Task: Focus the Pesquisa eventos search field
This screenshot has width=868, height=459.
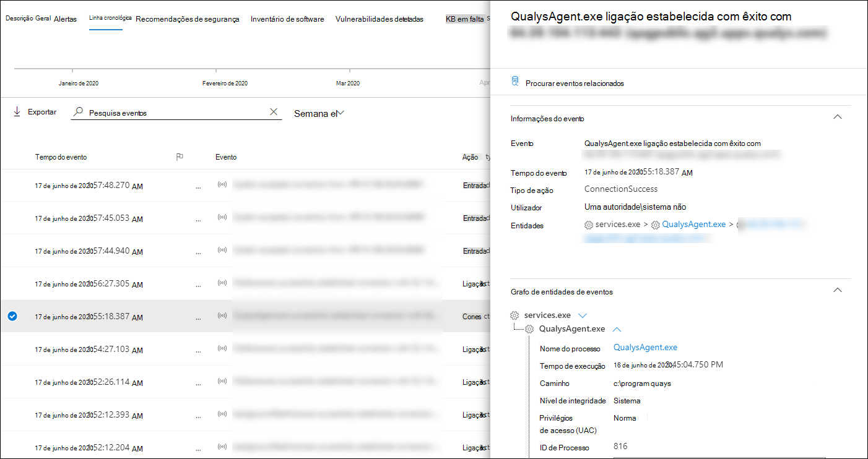Action: (x=176, y=113)
